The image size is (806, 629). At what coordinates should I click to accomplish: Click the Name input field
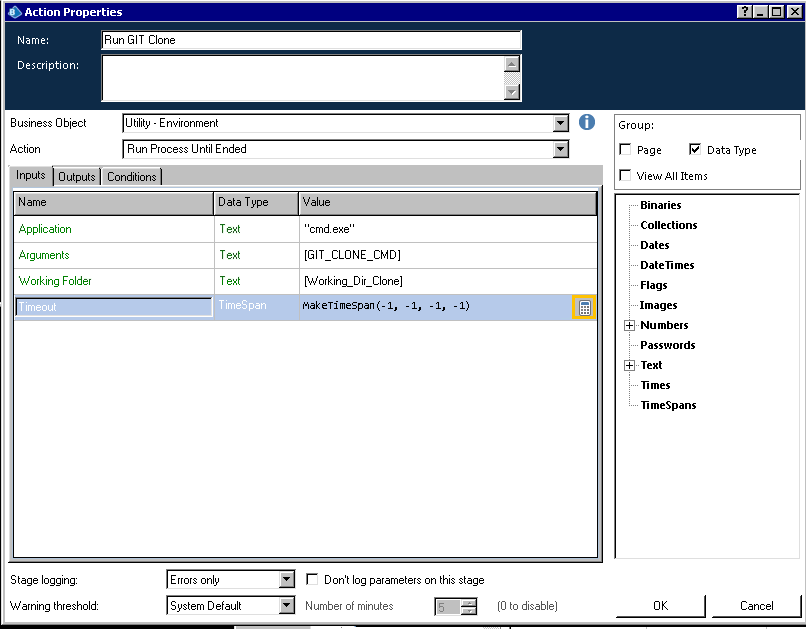[x=311, y=41]
